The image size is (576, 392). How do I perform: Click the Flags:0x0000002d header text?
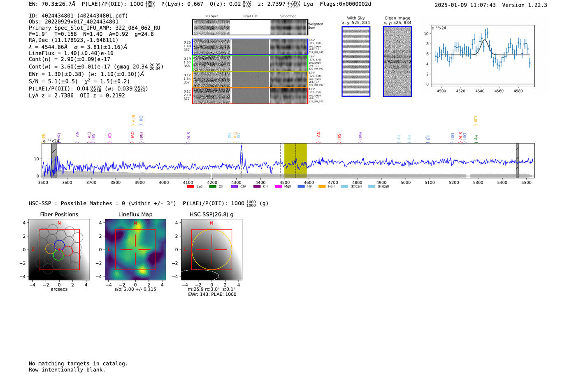click(x=345, y=4)
